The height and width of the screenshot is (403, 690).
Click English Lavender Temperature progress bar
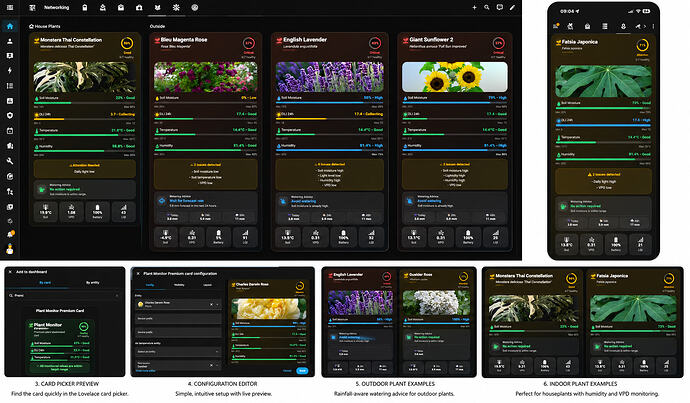click(329, 134)
